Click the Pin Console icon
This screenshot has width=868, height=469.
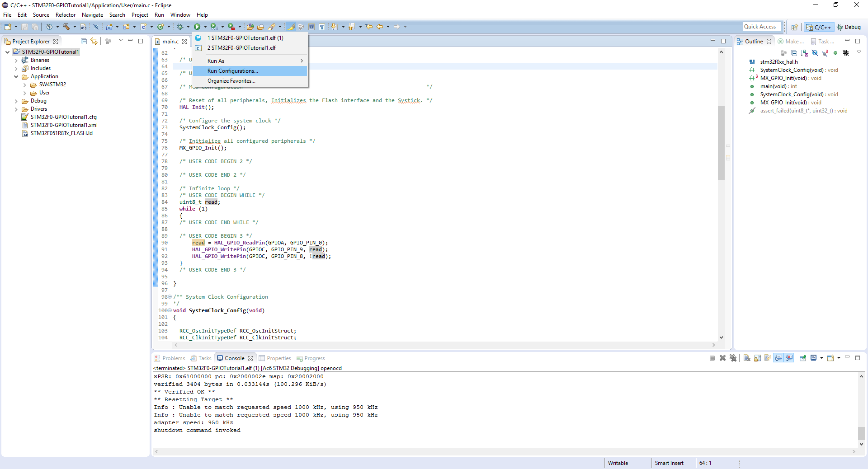802,358
